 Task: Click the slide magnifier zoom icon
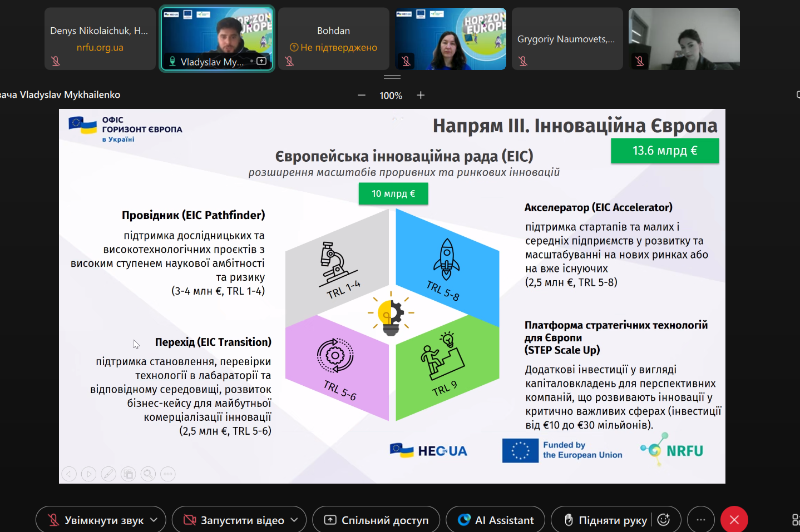point(148,474)
